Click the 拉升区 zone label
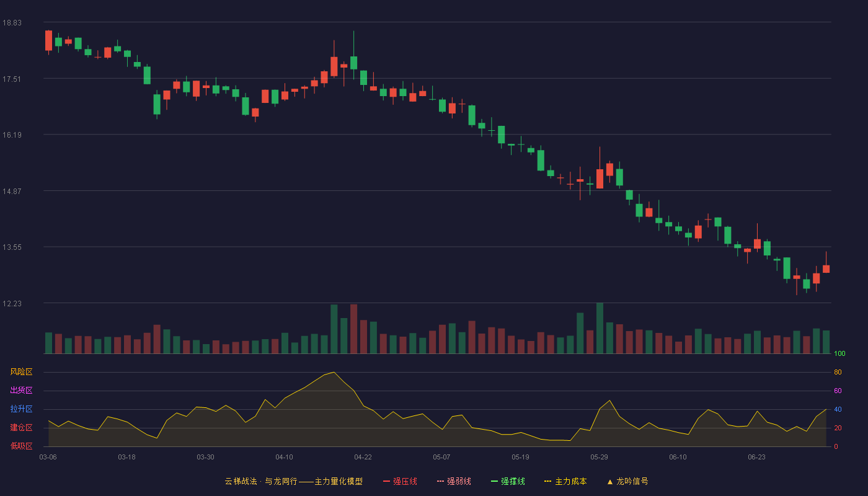868x496 pixels. tap(21, 409)
